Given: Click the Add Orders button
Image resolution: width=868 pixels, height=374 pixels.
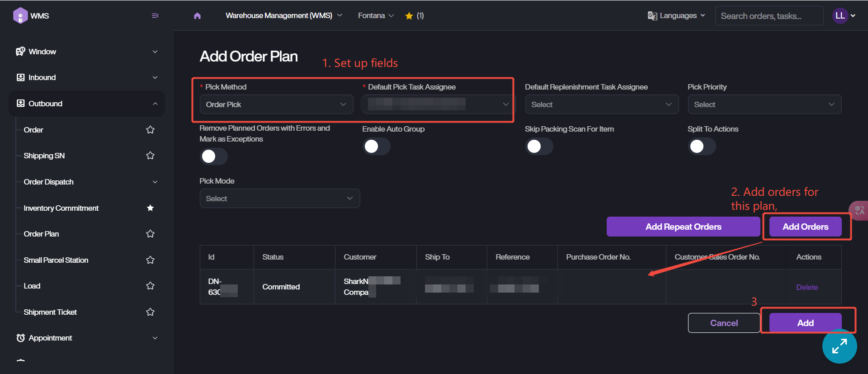Looking at the screenshot, I should 806,227.
